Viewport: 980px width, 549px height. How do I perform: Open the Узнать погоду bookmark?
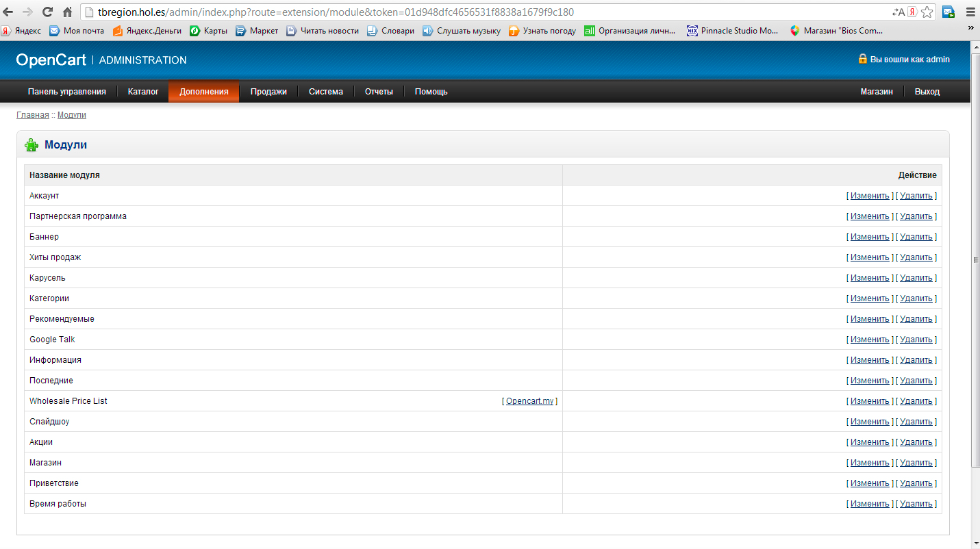(542, 31)
